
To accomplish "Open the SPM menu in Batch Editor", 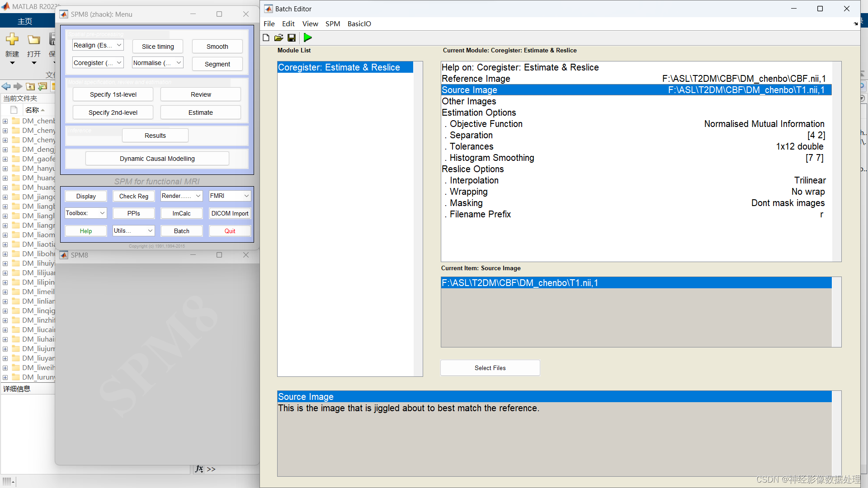I will pos(332,23).
